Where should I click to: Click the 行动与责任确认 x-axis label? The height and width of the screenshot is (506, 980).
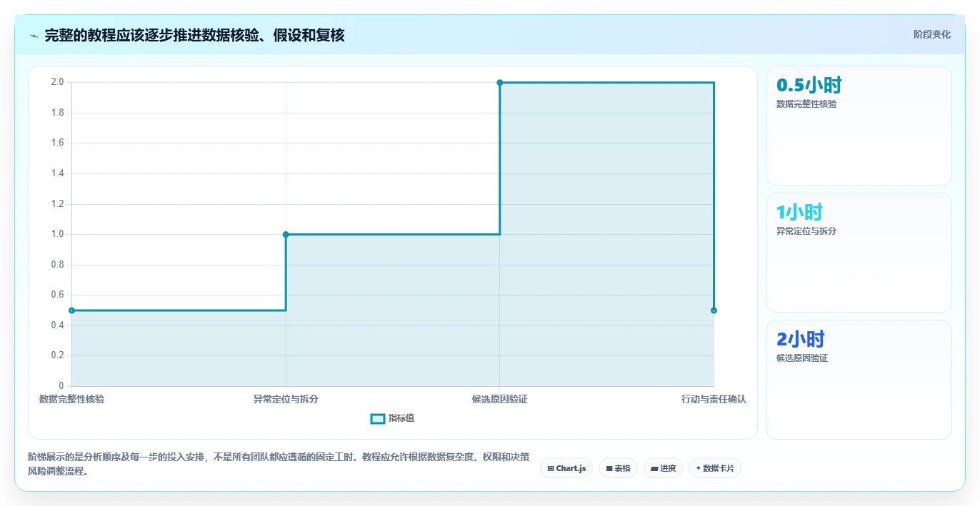[x=714, y=400]
